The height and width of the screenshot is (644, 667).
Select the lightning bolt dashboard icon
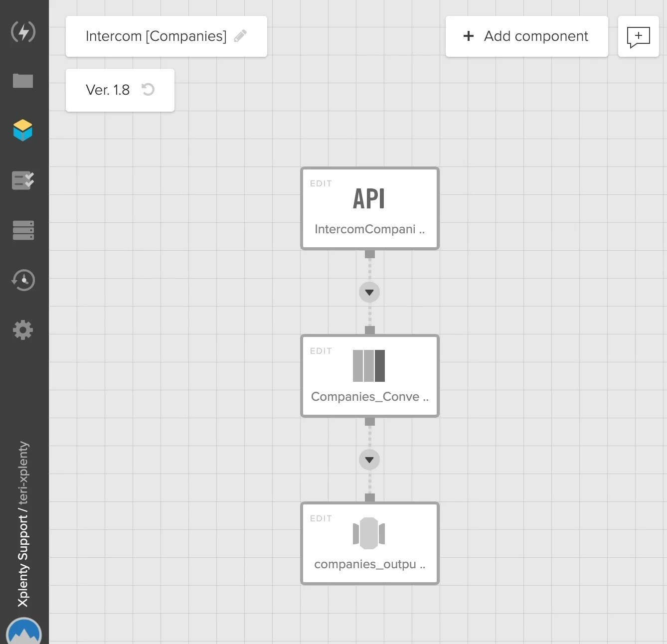(x=23, y=31)
